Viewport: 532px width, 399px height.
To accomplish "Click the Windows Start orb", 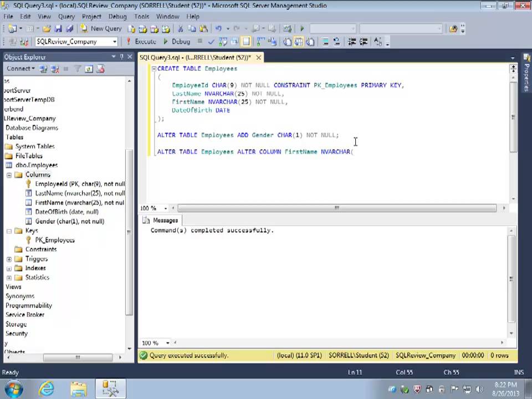I will click(x=14, y=389).
